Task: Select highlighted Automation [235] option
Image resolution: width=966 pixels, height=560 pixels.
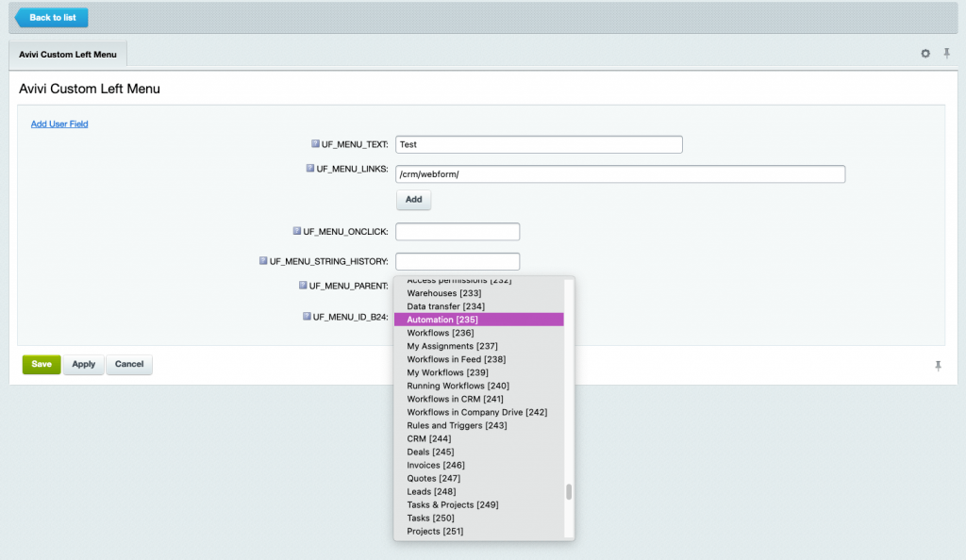Action: (x=479, y=320)
